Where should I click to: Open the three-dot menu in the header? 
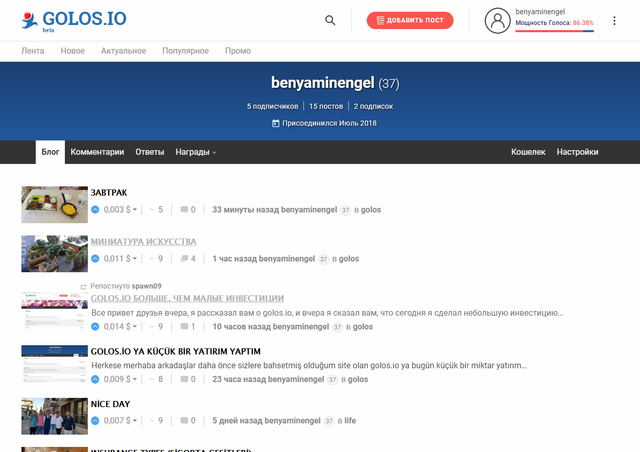pyautogui.click(x=614, y=21)
